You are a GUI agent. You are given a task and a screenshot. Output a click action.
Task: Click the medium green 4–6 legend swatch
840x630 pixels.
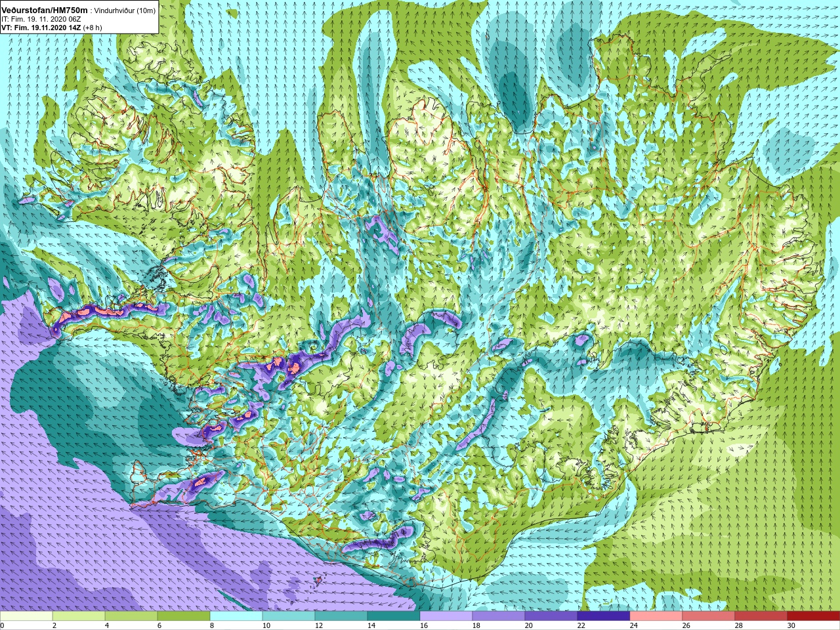[131, 617]
